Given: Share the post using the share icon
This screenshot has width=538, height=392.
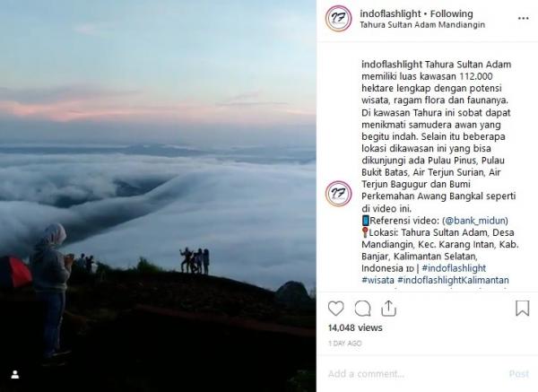Looking at the screenshot, I should click(388, 309).
